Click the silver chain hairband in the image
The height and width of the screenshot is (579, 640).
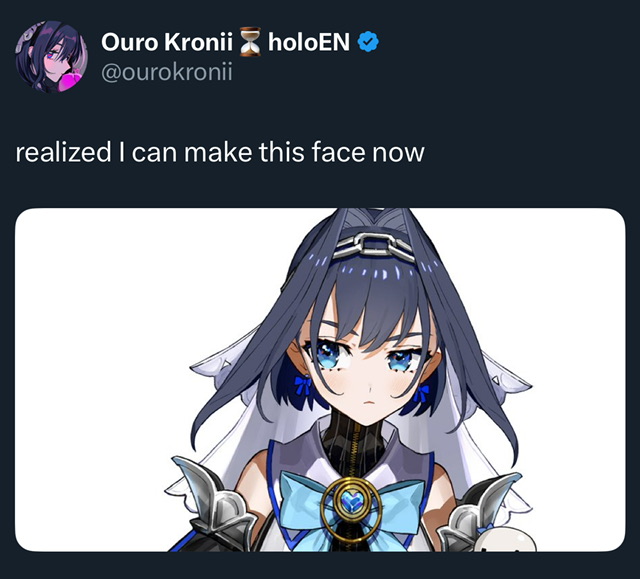[x=373, y=246]
